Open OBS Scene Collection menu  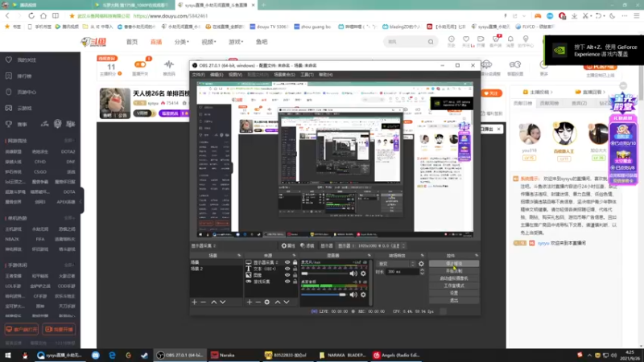tap(284, 75)
